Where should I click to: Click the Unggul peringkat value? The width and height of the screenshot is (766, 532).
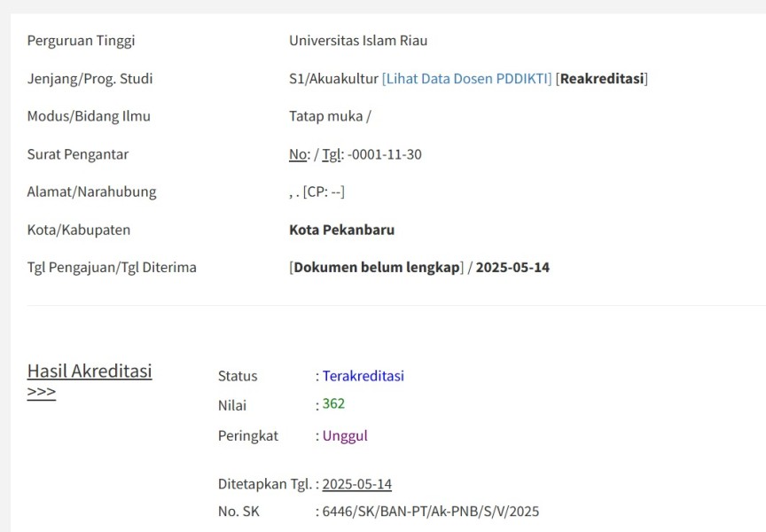pos(345,435)
